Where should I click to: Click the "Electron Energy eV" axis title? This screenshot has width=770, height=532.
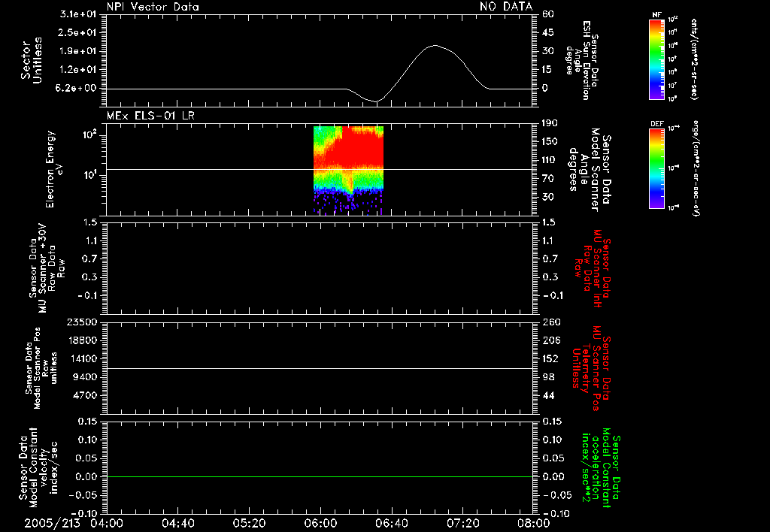tap(54, 169)
